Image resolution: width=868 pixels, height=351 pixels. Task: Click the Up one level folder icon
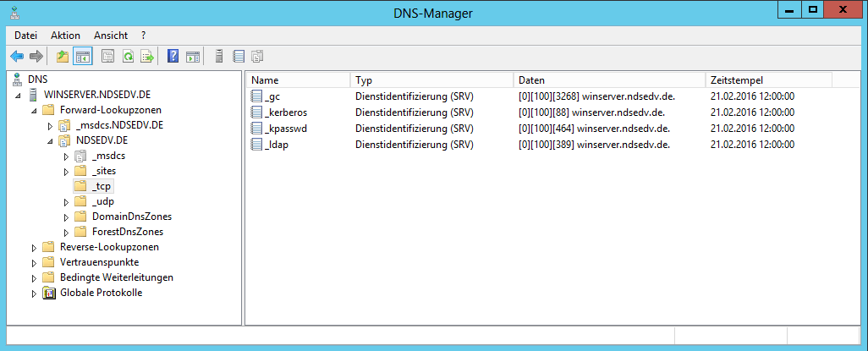coord(62,57)
